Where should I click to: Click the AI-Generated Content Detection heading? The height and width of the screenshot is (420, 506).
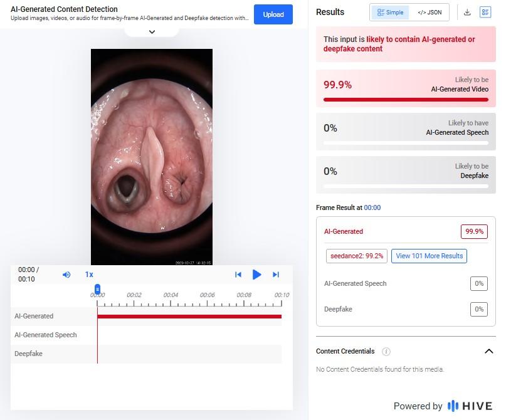point(64,9)
